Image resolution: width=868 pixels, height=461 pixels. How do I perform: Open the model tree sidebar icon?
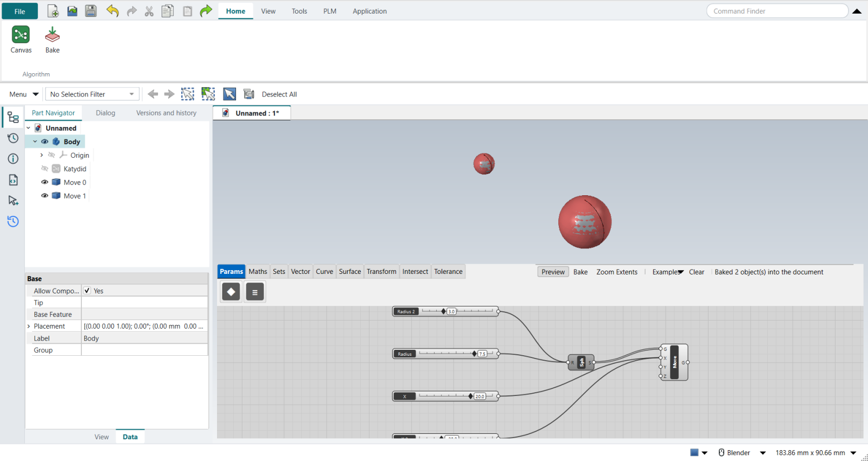tap(13, 117)
